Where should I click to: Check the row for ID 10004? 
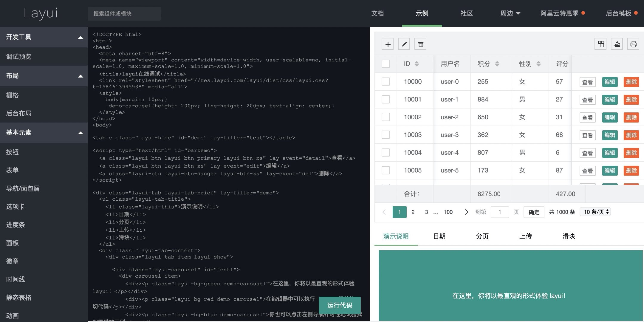(x=386, y=153)
